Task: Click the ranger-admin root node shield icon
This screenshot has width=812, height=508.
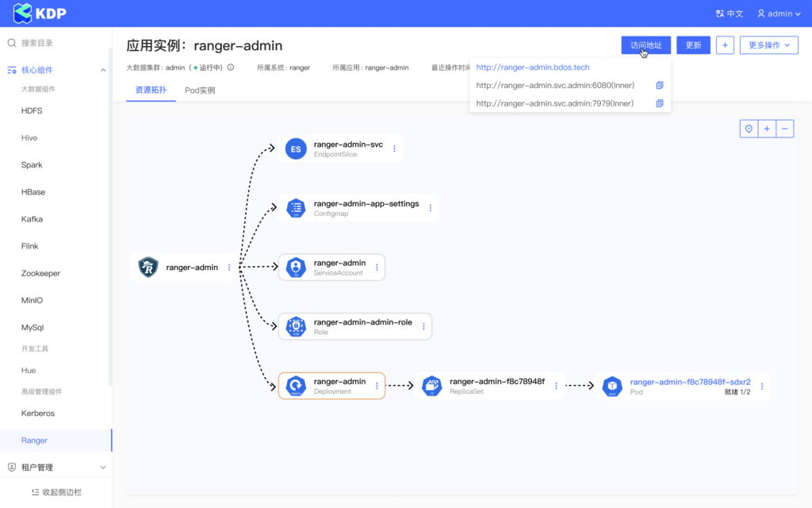Action: [148, 267]
